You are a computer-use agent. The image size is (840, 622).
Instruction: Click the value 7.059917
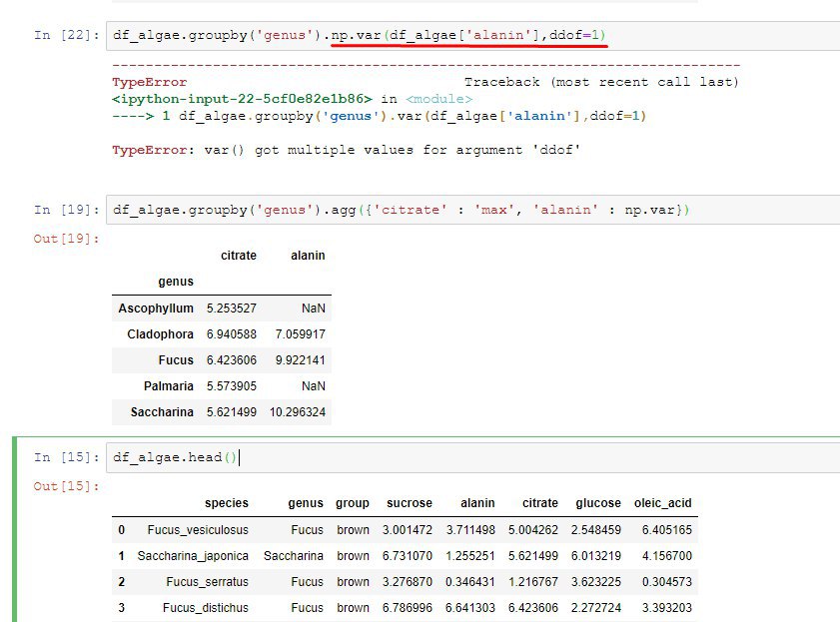(x=300, y=334)
